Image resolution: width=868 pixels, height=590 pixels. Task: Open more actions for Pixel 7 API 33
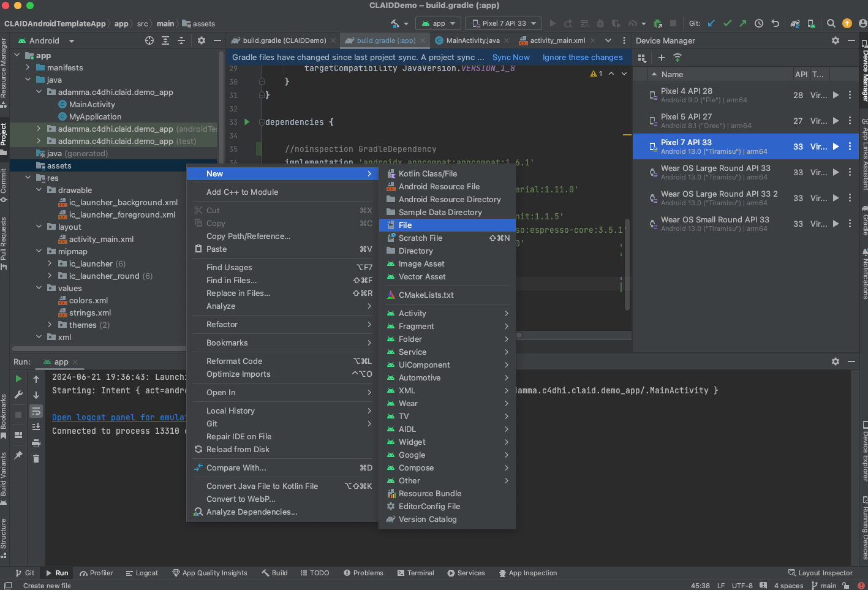850,146
